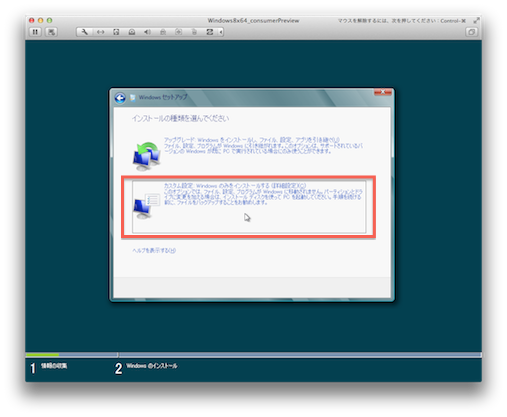Click the setup progress bar at bottom
Image resolution: width=507 pixels, height=417 pixels.
click(253, 355)
